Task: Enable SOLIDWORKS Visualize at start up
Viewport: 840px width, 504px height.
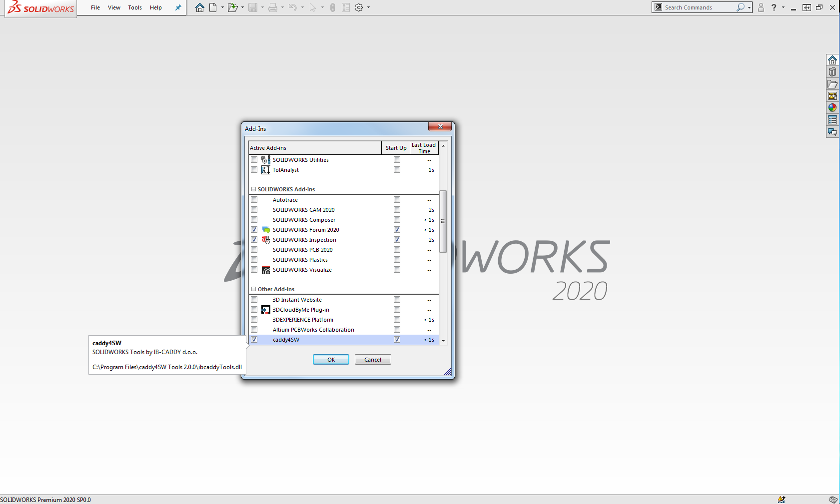Action: tap(397, 270)
